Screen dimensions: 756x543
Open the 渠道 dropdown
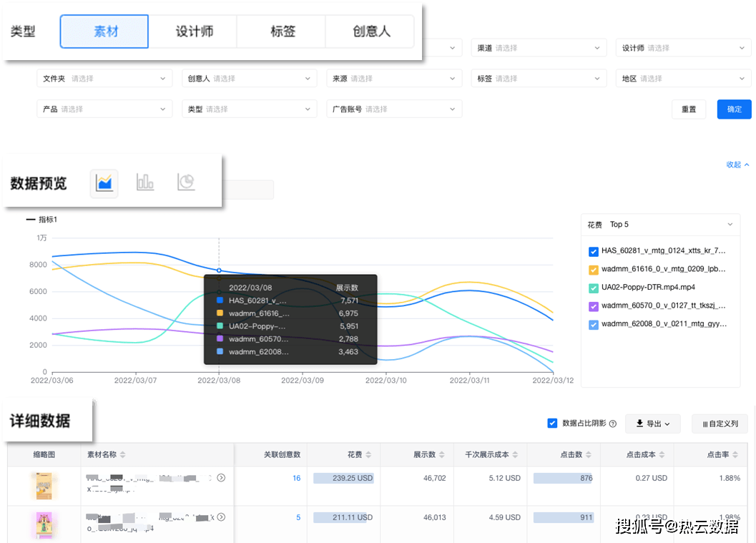click(539, 48)
